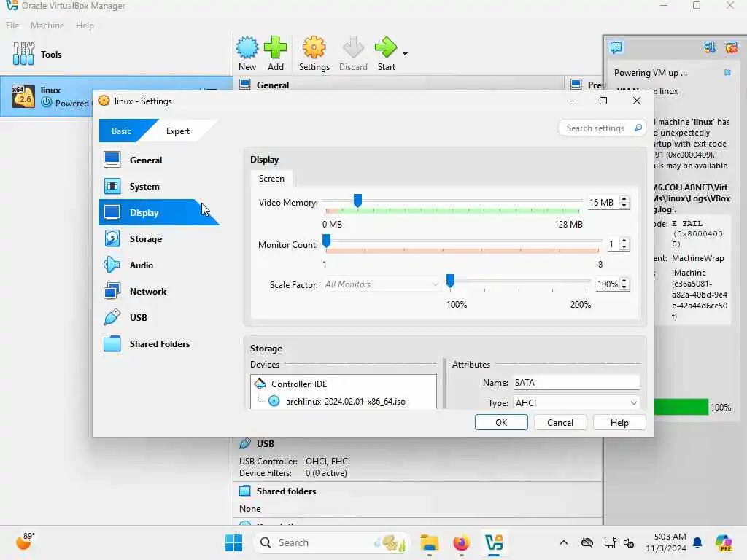Click the General section header in details
747x560 pixels.
click(273, 85)
